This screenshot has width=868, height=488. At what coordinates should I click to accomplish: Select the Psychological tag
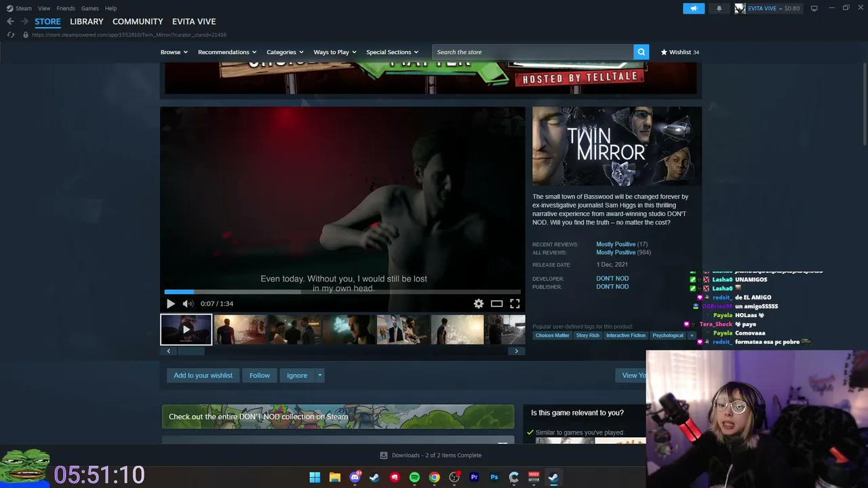[668, 335]
